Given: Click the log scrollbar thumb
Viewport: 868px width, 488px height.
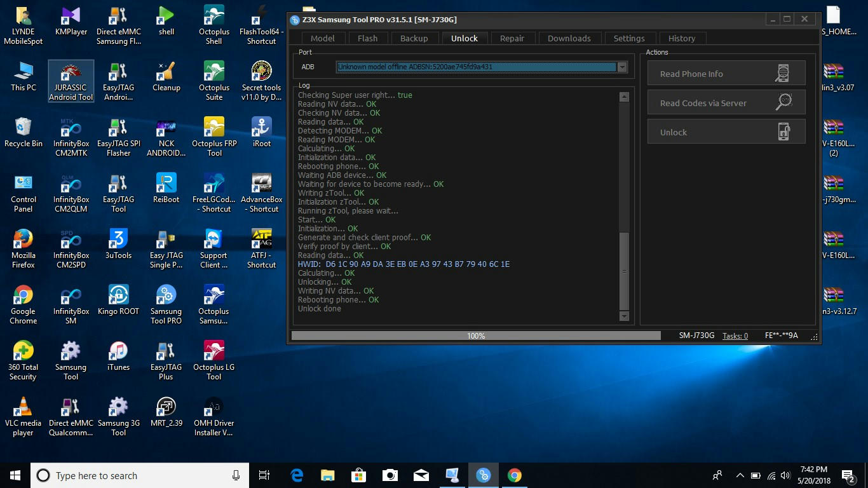Looking at the screenshot, I should tap(624, 271).
